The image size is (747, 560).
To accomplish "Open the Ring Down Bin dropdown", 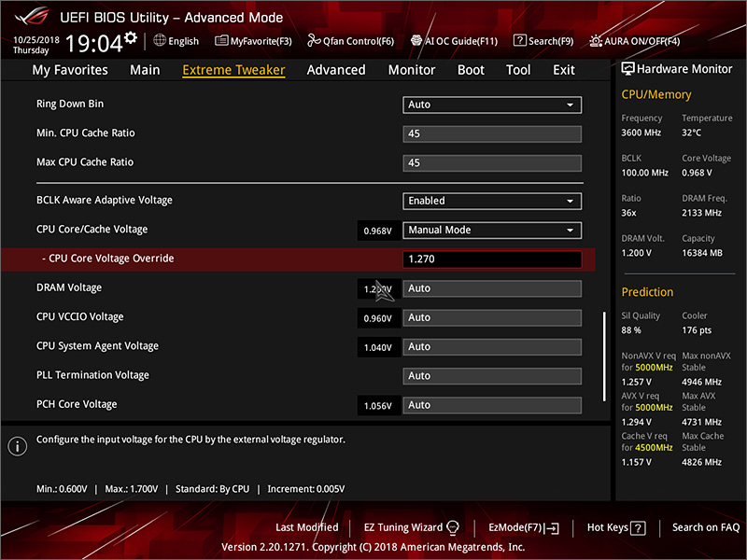I will [492, 105].
